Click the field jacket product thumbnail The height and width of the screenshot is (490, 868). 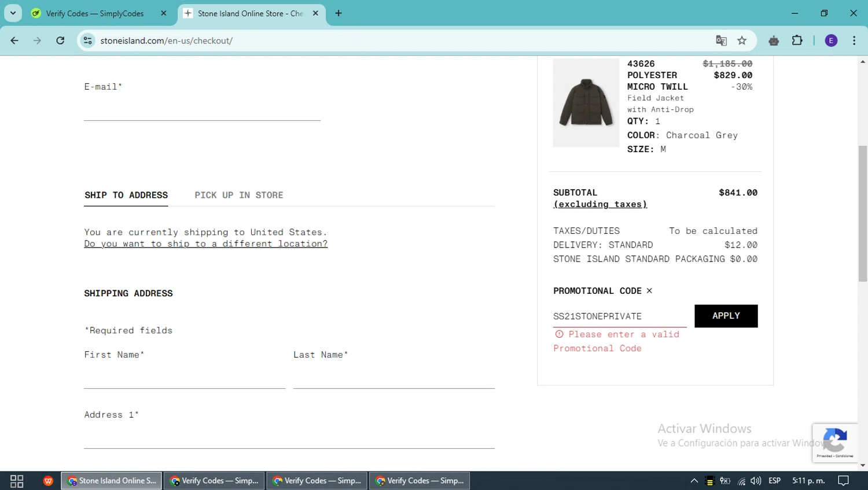[x=586, y=102]
